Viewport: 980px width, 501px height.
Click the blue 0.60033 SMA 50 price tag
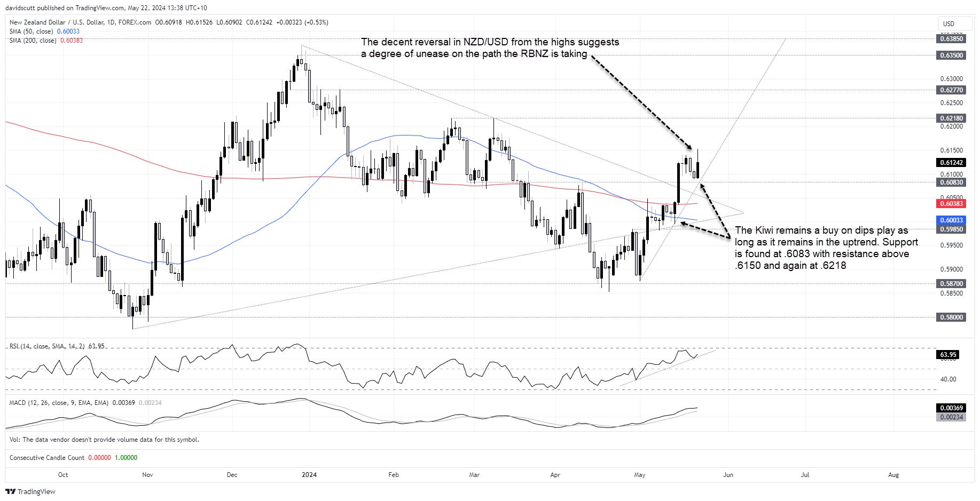951,220
